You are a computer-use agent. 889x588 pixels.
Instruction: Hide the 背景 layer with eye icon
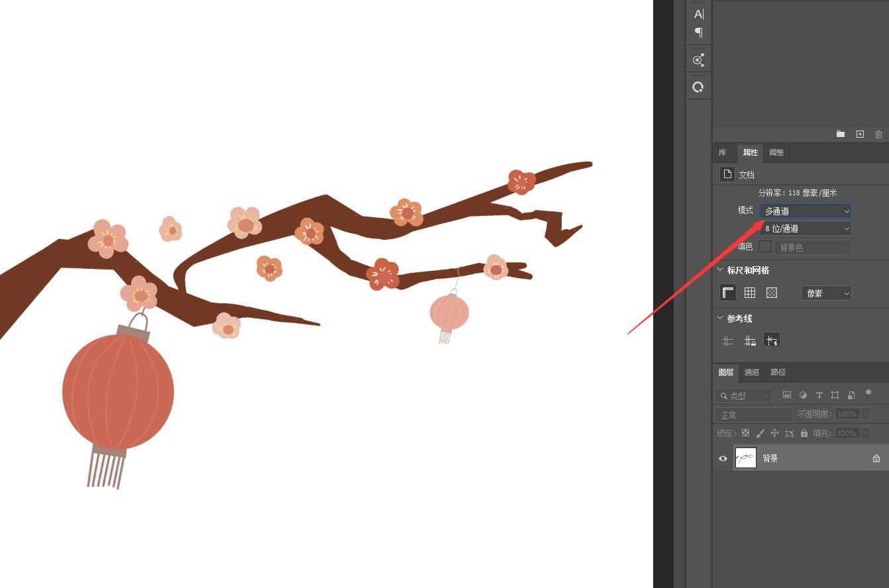point(723,458)
